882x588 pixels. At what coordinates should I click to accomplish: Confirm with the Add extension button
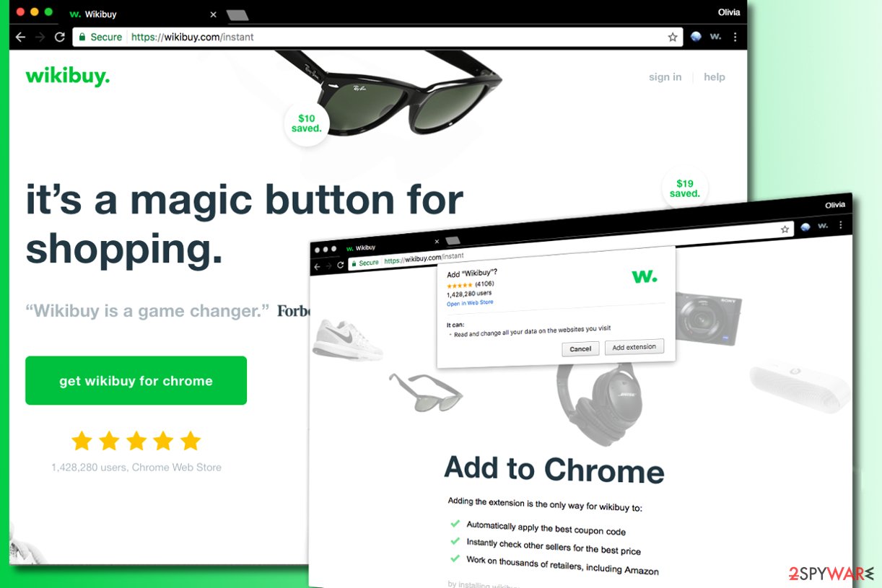click(634, 347)
